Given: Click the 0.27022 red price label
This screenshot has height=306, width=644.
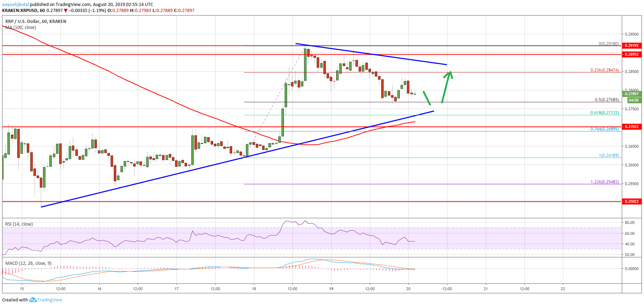Looking at the screenshot, I should tap(632, 127).
